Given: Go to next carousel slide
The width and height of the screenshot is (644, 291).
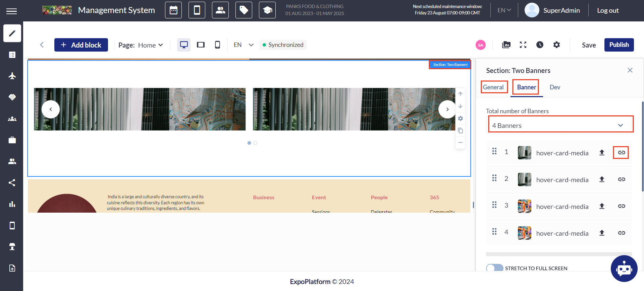Looking at the screenshot, I should coord(447,109).
